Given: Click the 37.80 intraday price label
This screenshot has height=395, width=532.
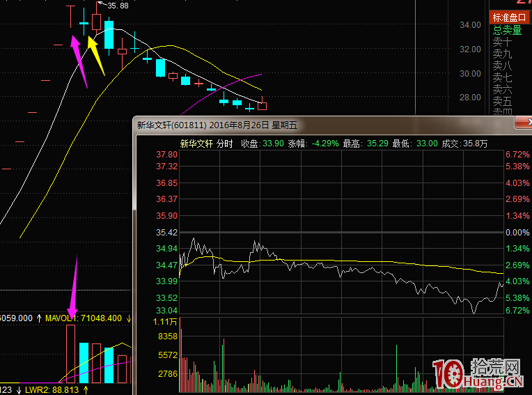Looking at the screenshot, I should tap(166, 155).
